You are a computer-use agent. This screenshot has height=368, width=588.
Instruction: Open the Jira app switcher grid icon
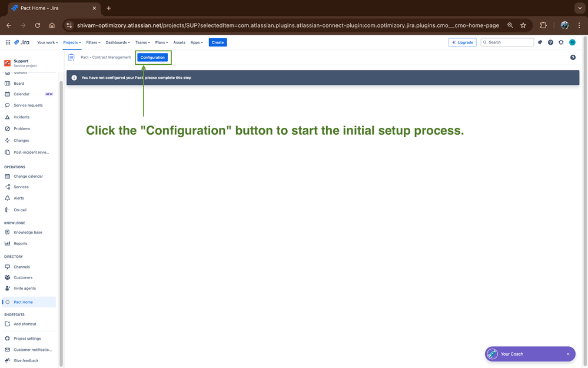(x=8, y=42)
